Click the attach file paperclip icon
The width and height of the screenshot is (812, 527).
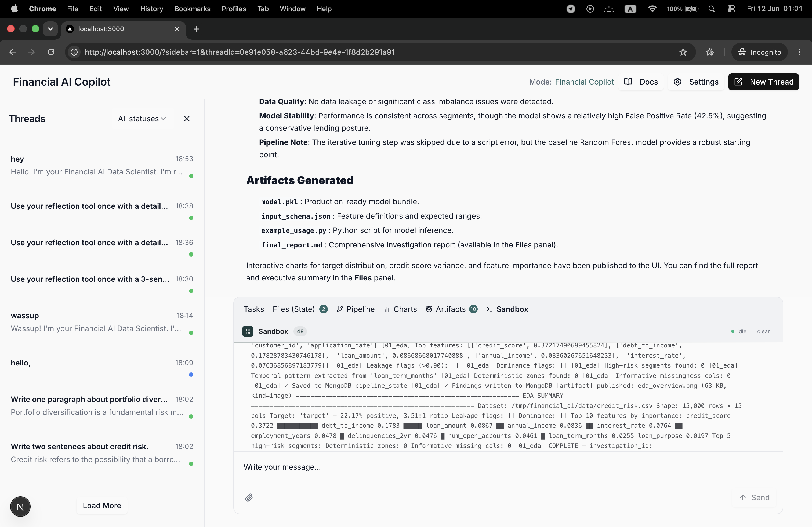[249, 497]
